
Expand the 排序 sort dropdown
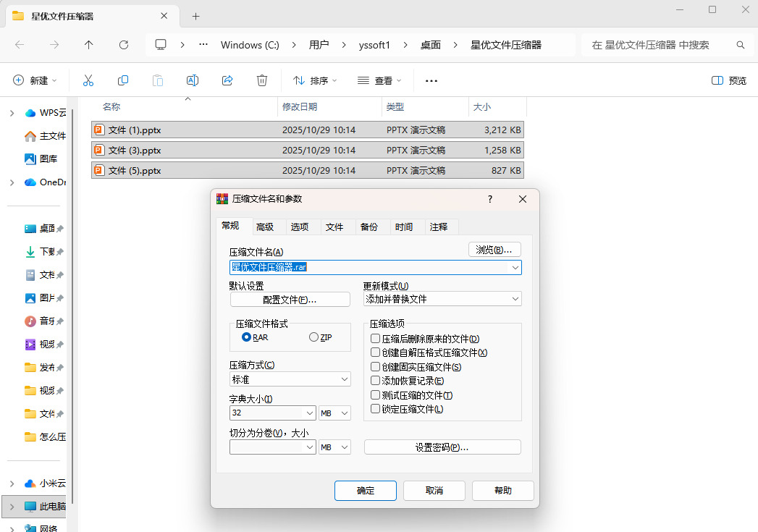tap(334, 80)
